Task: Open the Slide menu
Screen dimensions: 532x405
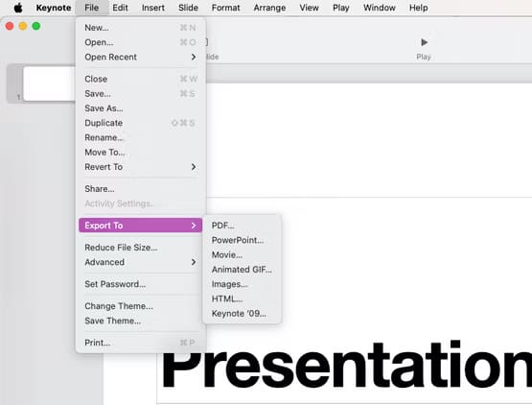Action: pyautogui.click(x=188, y=8)
